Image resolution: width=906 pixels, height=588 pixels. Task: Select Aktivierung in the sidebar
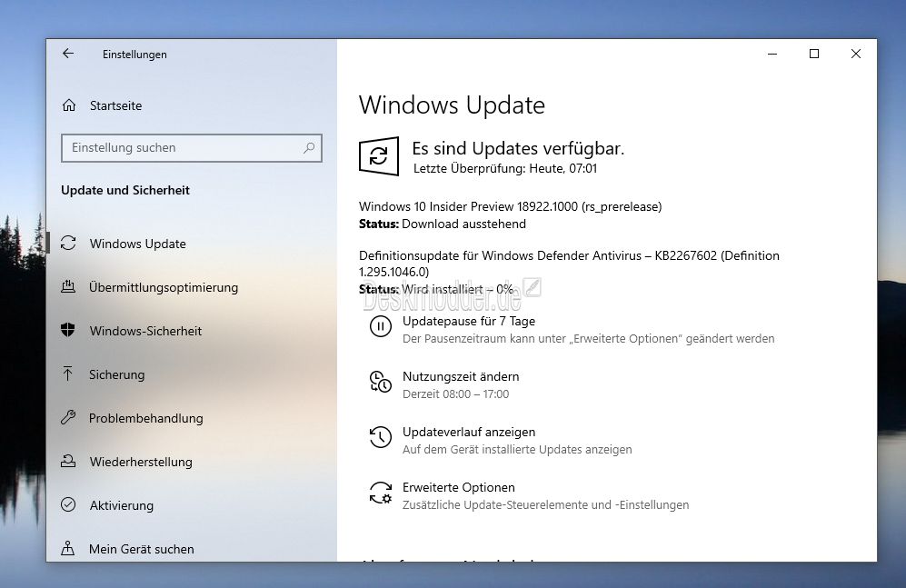[122, 505]
